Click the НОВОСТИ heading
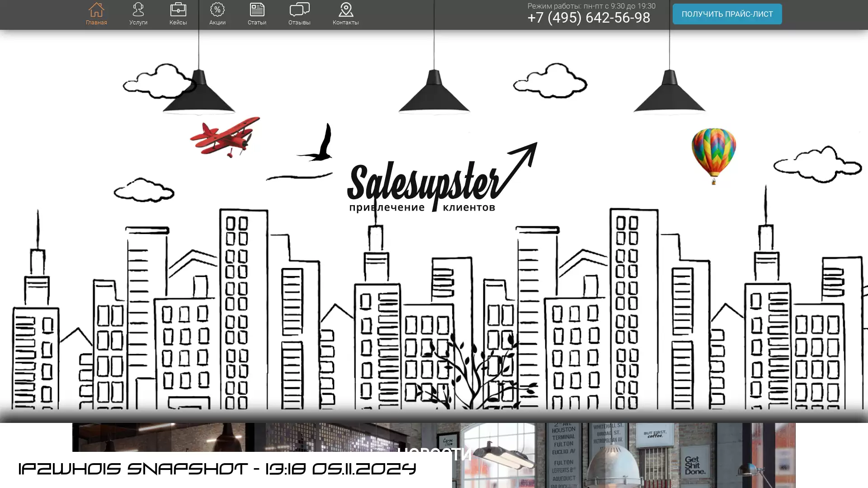Screen dimensions: 868x488 tap(434, 455)
